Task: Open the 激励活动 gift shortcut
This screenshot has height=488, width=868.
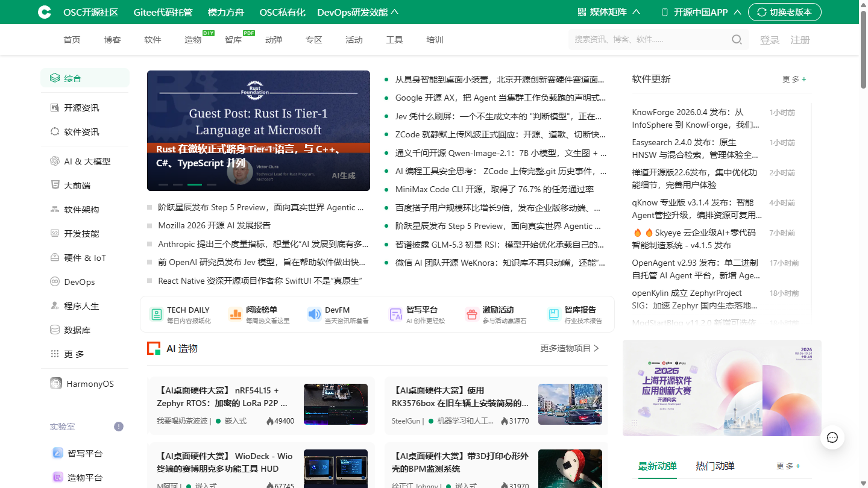Action: [496, 314]
